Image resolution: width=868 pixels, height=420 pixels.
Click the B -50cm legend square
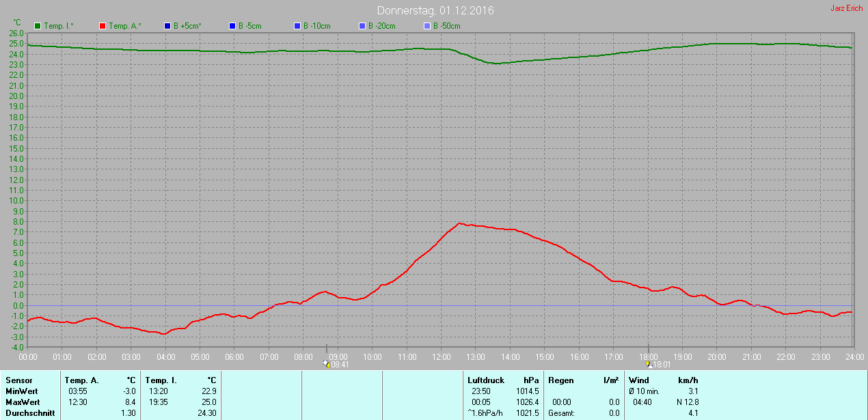427,26
